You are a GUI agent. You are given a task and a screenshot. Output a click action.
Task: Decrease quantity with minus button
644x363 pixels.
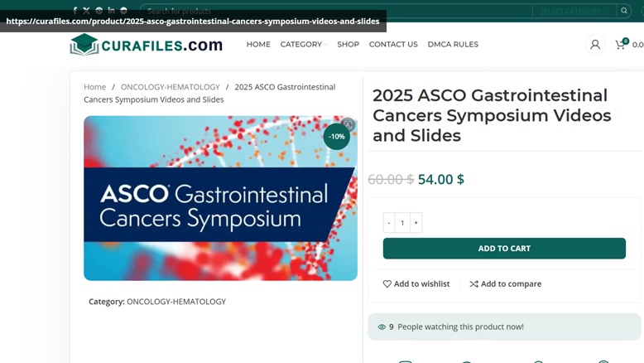click(389, 223)
